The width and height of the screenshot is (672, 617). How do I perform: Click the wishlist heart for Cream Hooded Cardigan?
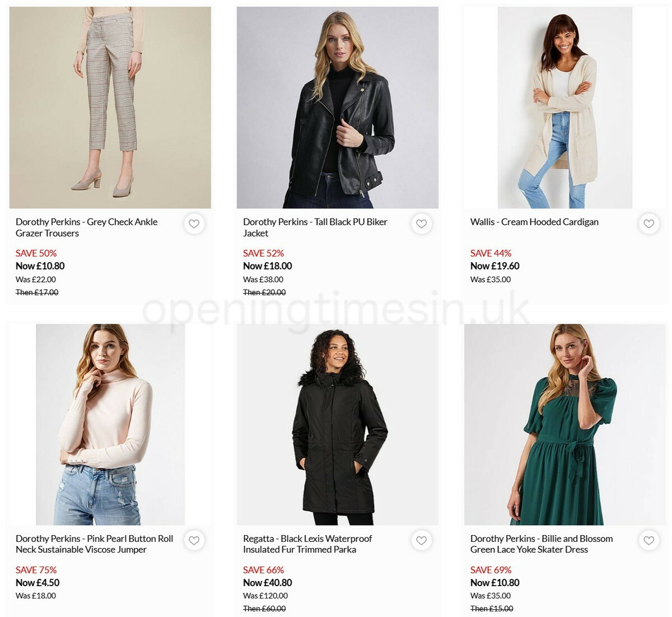point(649,224)
